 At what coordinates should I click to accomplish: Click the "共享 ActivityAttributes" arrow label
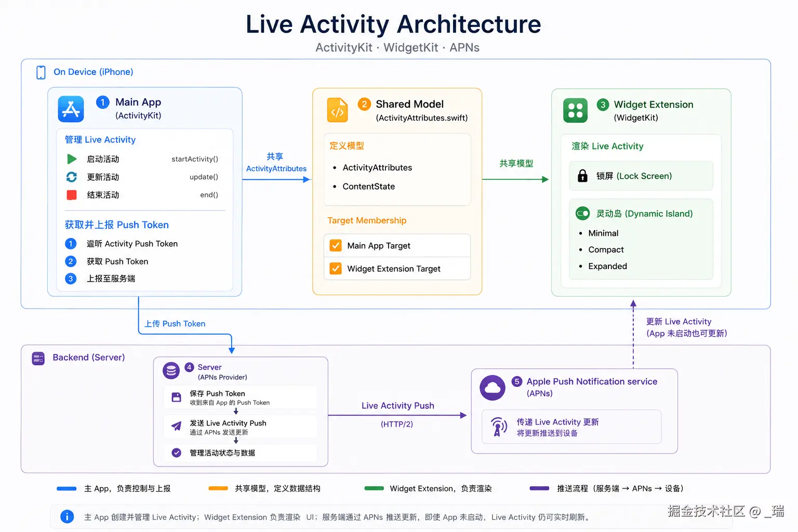(276, 163)
